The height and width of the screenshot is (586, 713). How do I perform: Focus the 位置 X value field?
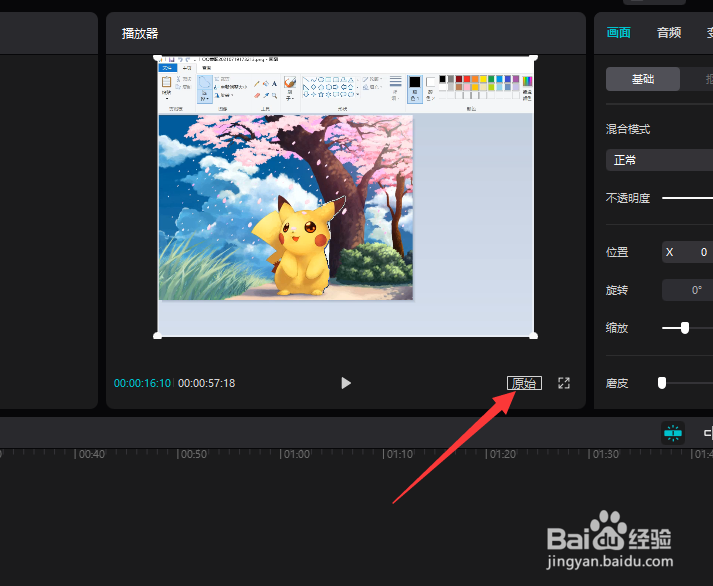[x=688, y=252]
